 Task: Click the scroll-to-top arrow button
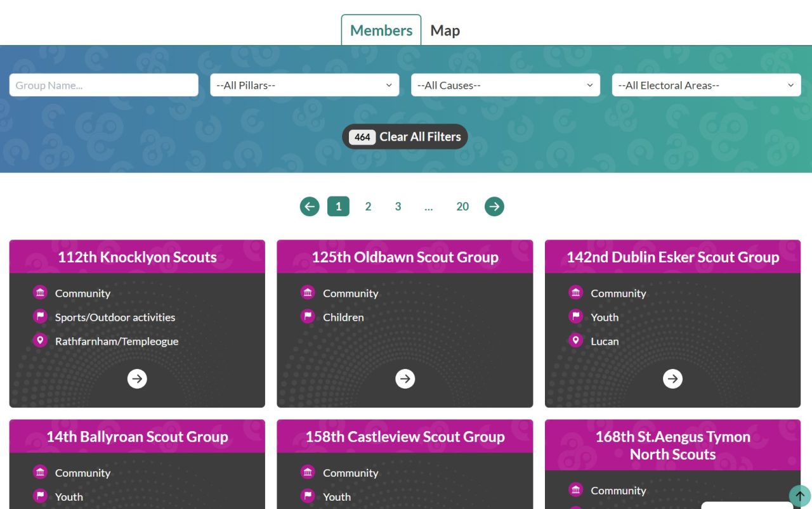pos(800,496)
